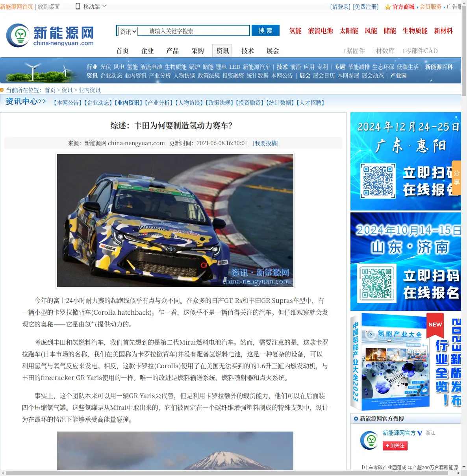
Task: Open 新能源百科 in the blue bar
Action: point(439,67)
